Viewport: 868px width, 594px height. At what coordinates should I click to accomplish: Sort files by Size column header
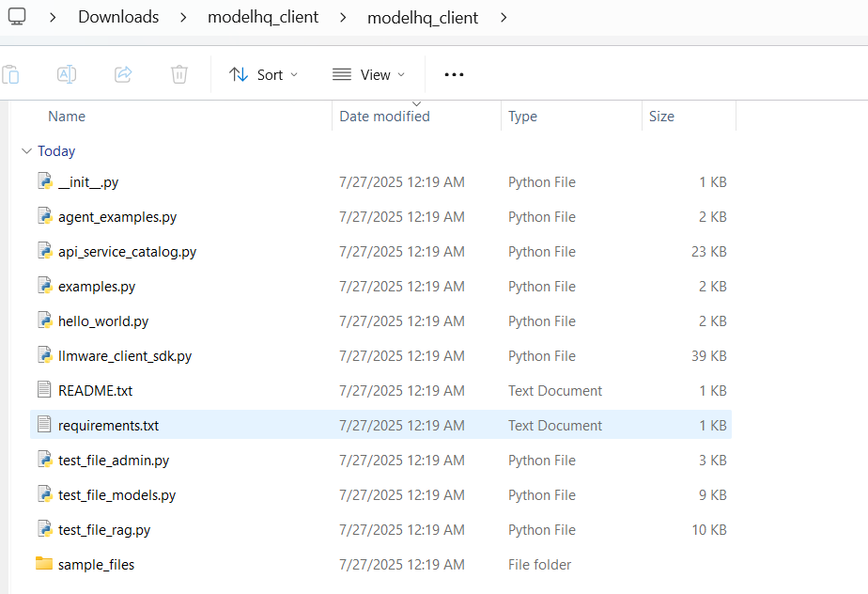pyautogui.click(x=661, y=117)
